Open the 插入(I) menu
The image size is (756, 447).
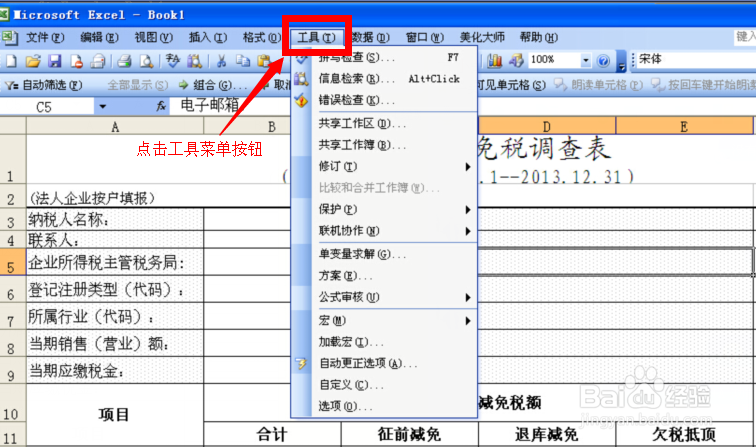(208, 37)
